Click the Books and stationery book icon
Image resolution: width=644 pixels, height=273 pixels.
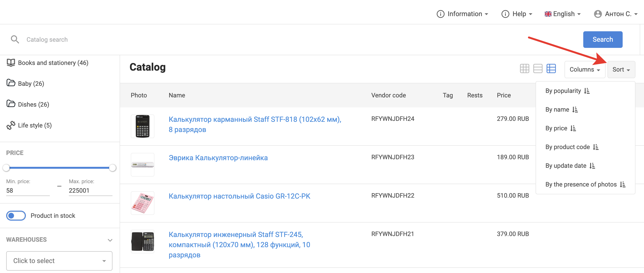[x=11, y=62]
